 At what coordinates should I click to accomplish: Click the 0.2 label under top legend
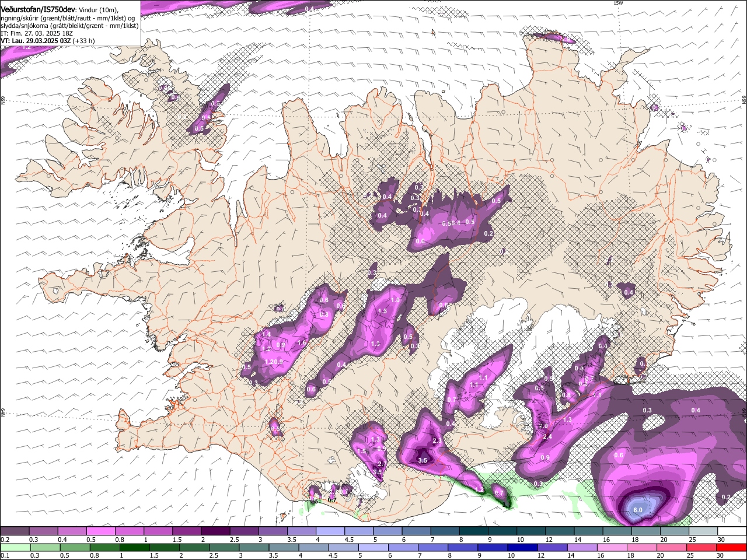pos(5,540)
